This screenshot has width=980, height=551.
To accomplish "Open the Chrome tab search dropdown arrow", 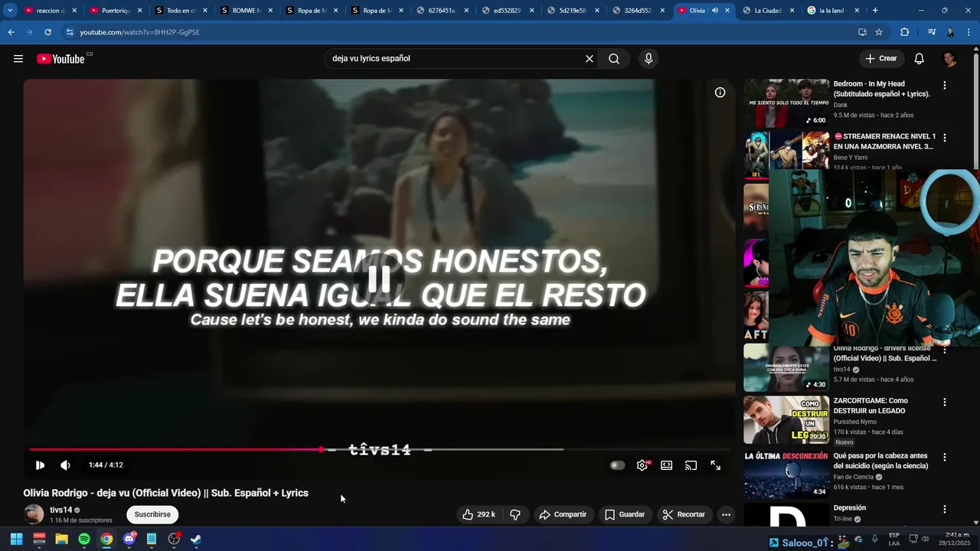I will [x=10, y=11].
